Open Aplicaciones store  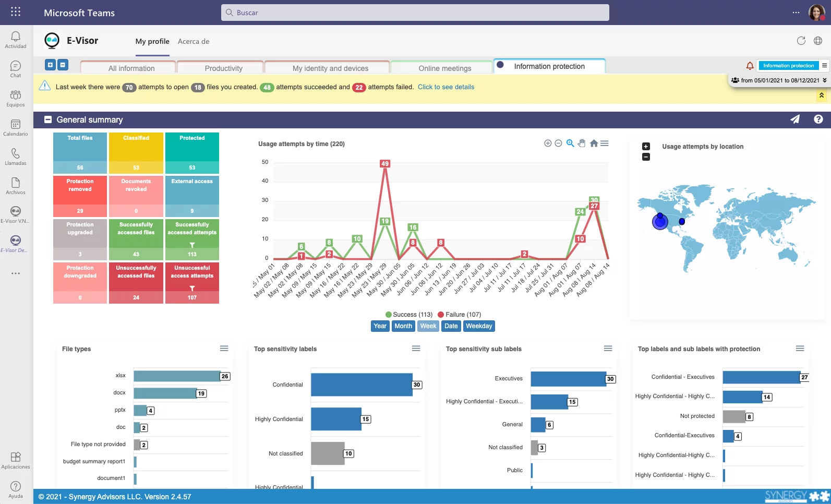coord(16,460)
